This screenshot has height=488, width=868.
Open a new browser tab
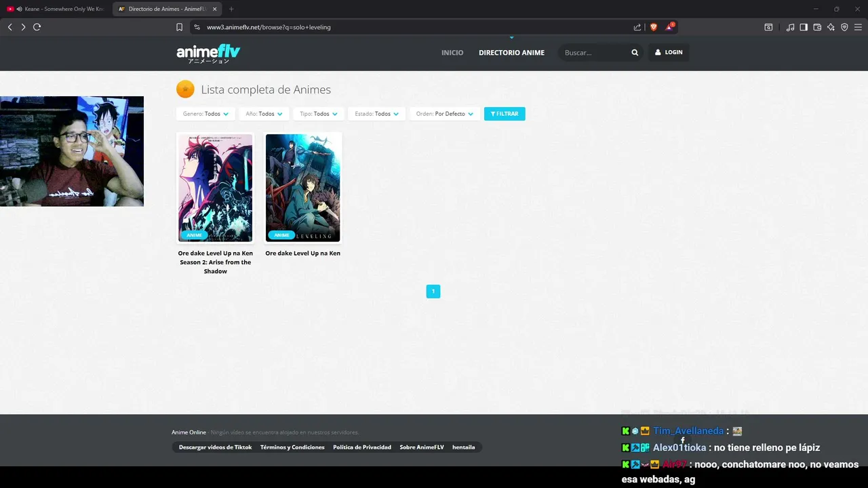coord(231,9)
